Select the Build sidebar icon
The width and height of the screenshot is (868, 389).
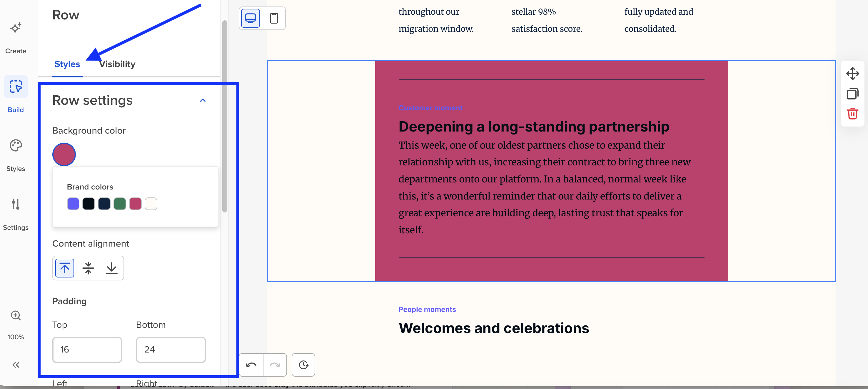click(16, 87)
